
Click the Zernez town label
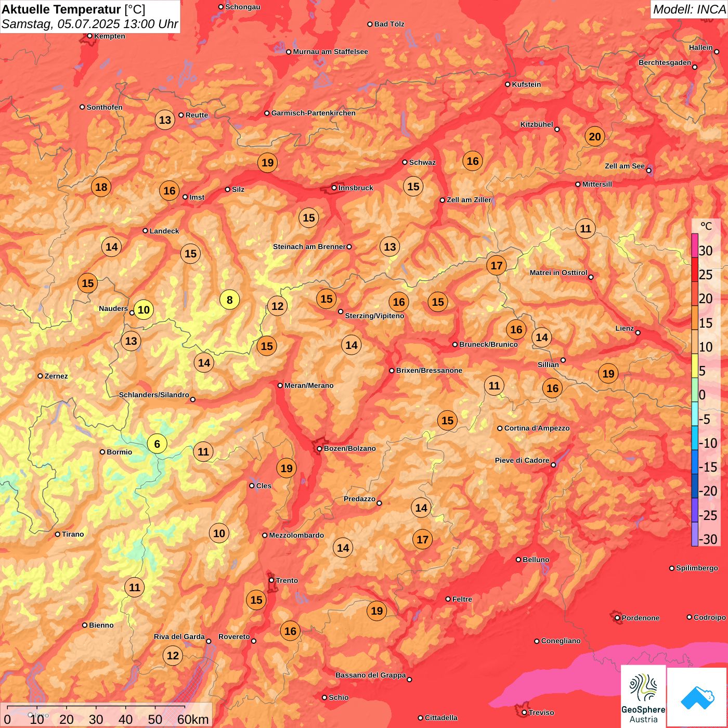pyautogui.click(x=56, y=376)
